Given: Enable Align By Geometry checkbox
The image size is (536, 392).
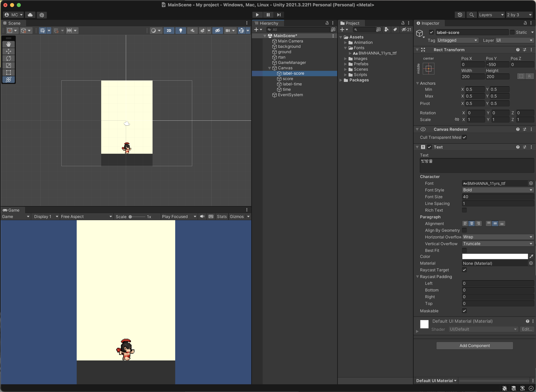Looking at the screenshot, I should click(464, 230).
